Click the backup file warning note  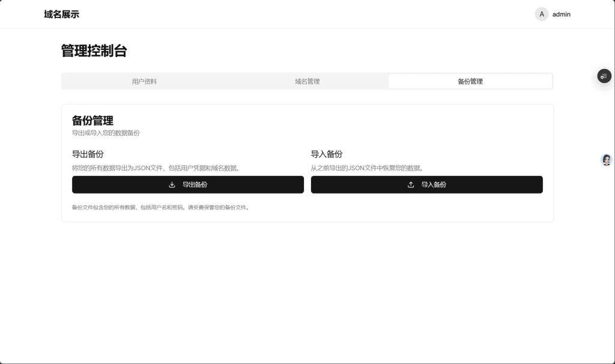click(160, 207)
